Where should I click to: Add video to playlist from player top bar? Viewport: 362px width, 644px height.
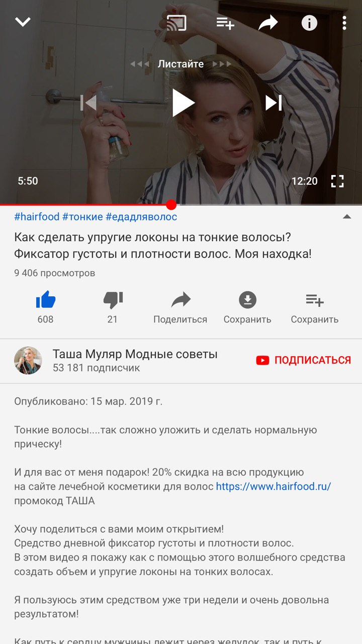point(225,23)
